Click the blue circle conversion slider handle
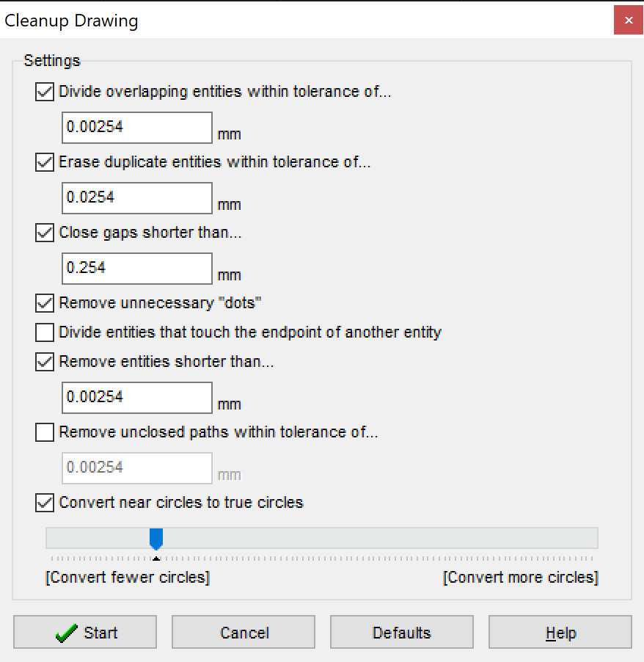The height and width of the screenshot is (662, 644). click(155, 539)
